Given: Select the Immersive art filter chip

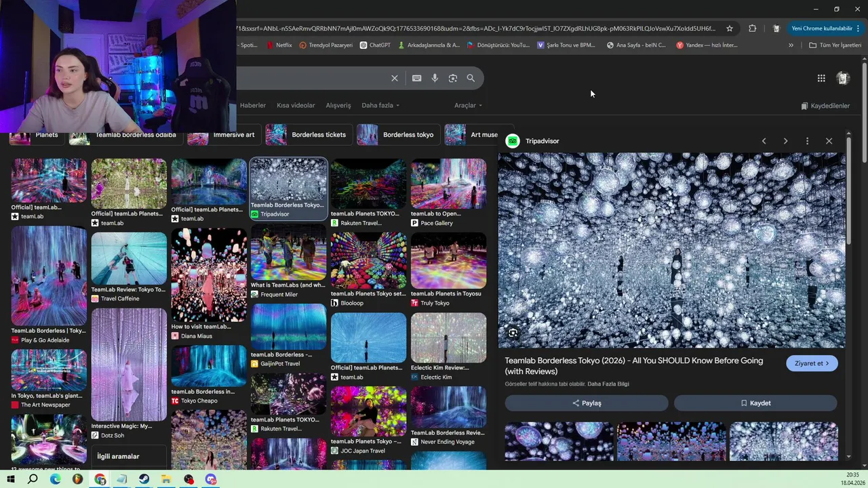Looking at the screenshot, I should point(223,135).
